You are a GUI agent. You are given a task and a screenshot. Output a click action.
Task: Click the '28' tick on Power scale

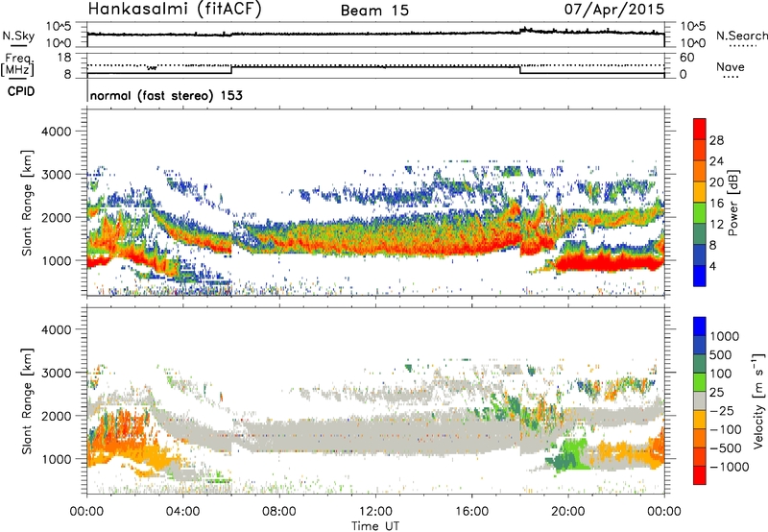pyautogui.click(x=716, y=140)
